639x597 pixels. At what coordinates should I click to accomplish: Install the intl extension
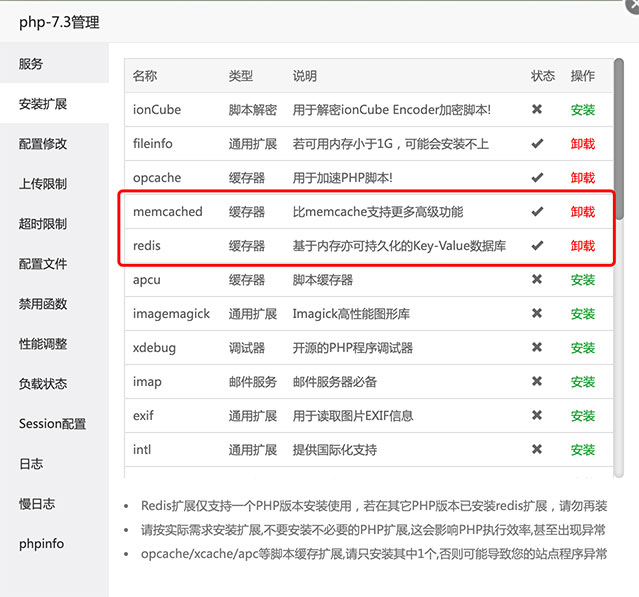pyautogui.click(x=583, y=450)
